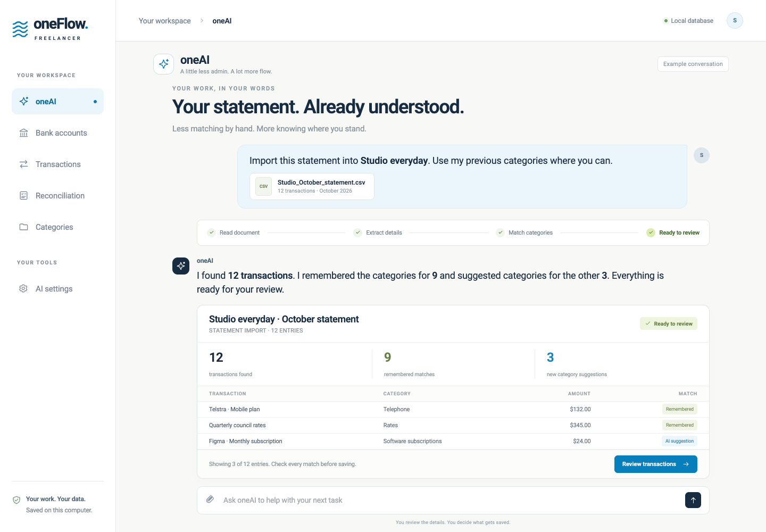
Task: Go to Transactions page
Action: pyautogui.click(x=57, y=164)
